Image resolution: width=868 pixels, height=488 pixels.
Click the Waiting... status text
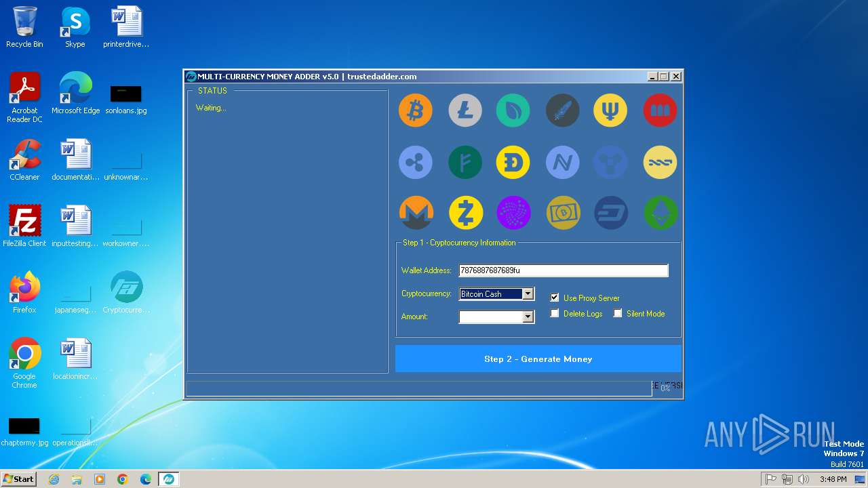click(211, 108)
